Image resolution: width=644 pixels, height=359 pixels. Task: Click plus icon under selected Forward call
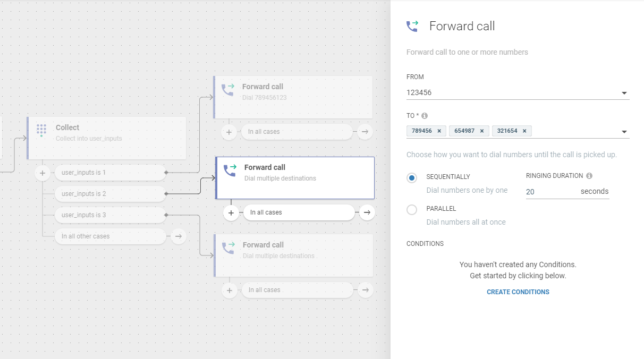(x=231, y=212)
